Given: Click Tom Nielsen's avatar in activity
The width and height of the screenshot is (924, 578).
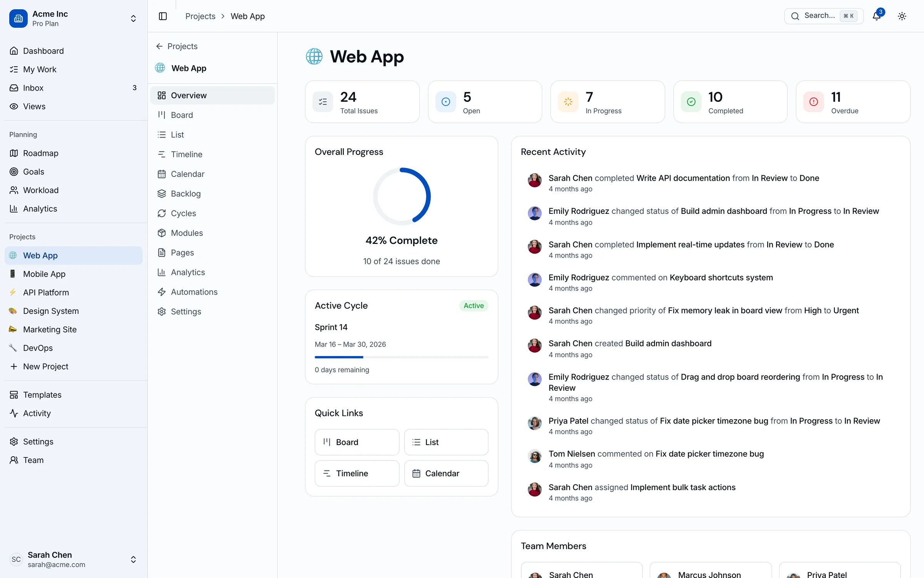Looking at the screenshot, I should click(x=535, y=456).
